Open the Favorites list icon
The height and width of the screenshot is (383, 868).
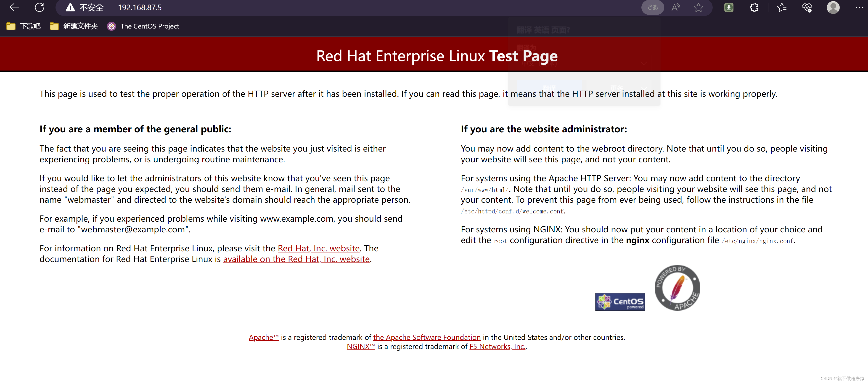pos(782,7)
